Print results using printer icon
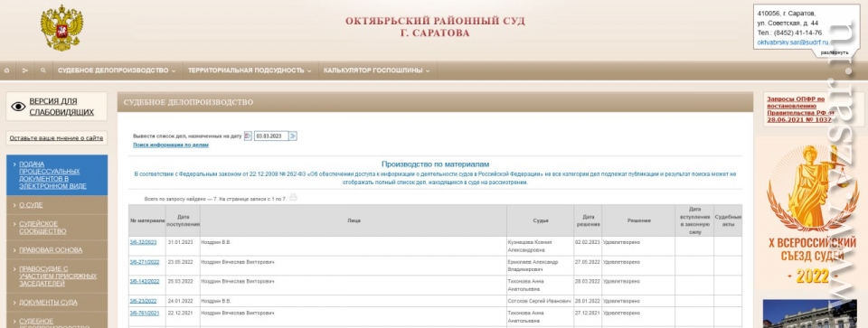Image resolution: width=868 pixels, height=328 pixels. pos(293,197)
